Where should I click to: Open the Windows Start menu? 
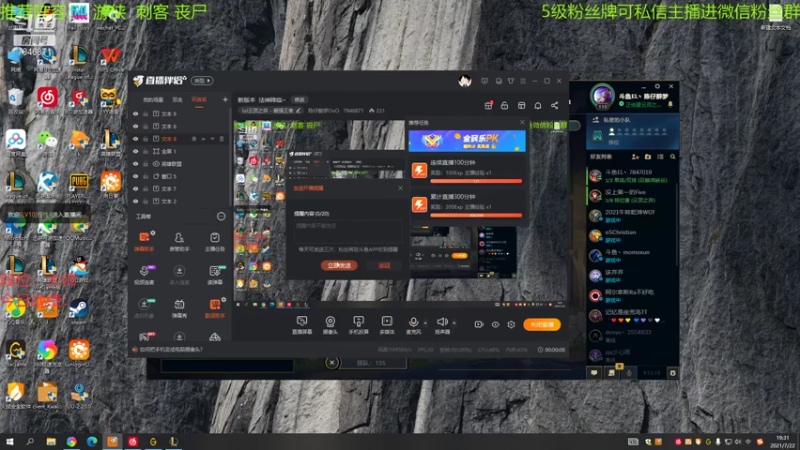(10, 441)
